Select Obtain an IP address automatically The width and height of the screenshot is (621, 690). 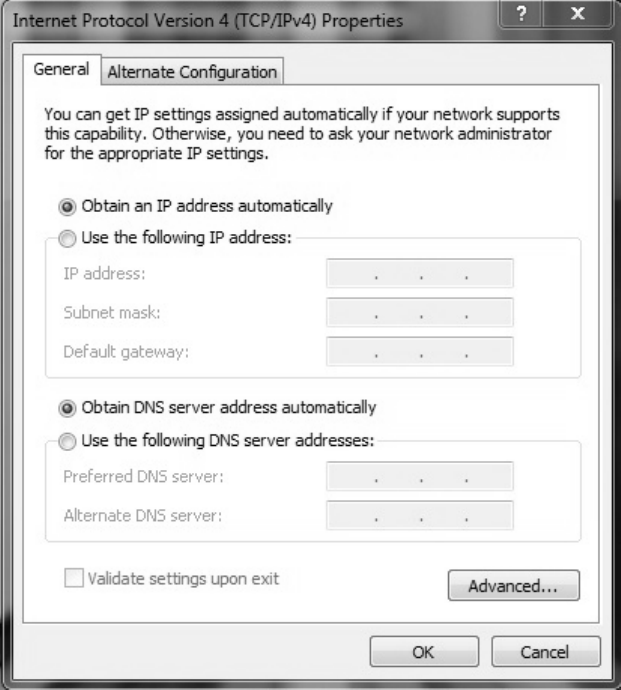pos(67,207)
